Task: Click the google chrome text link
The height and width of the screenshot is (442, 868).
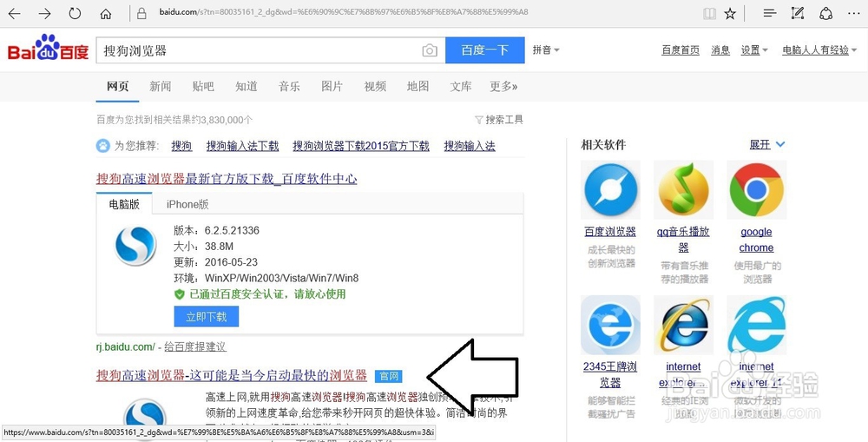Action: [756, 240]
